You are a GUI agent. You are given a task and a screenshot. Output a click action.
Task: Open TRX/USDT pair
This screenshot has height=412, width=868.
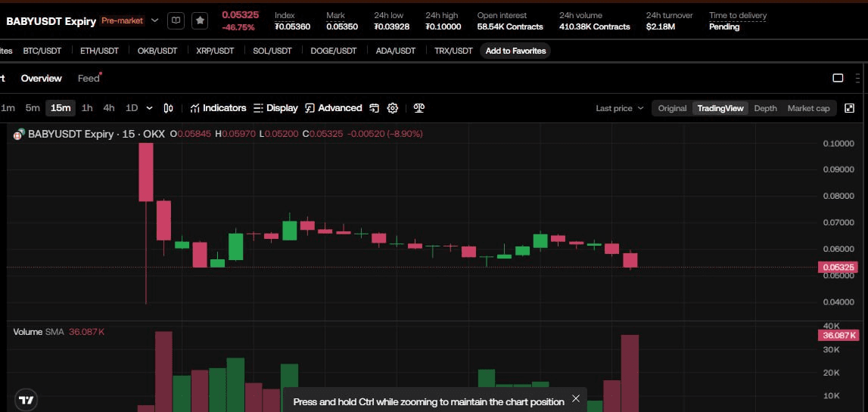click(x=453, y=51)
